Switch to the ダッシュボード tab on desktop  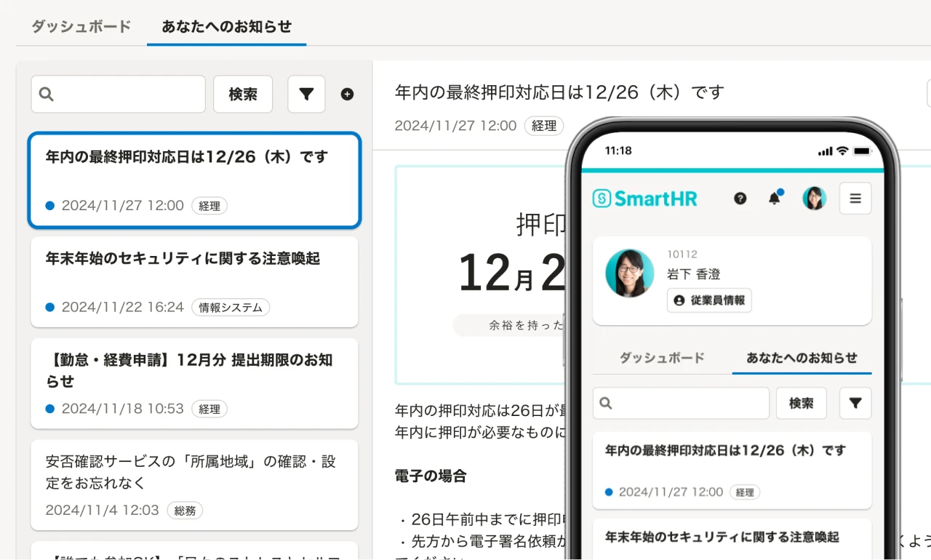pos(81,26)
